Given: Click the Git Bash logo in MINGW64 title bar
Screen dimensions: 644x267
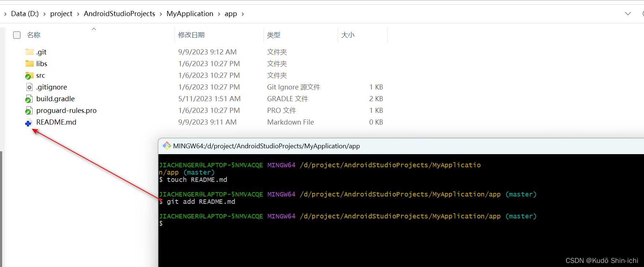Looking at the screenshot, I should (167, 146).
